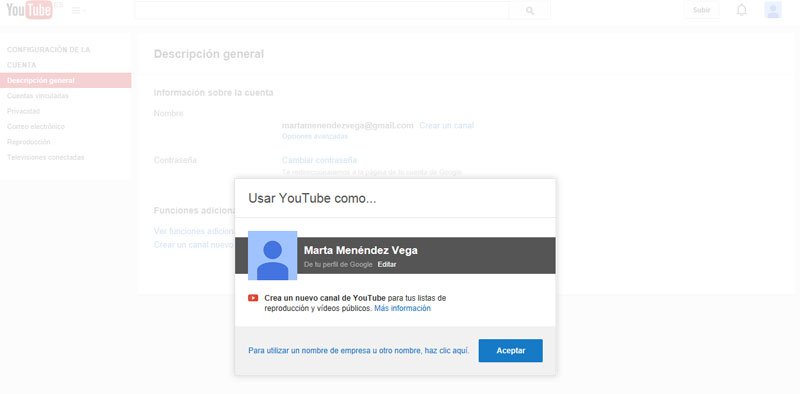Open Privacidad settings
Screen dimensions: 800x394
tap(23, 111)
